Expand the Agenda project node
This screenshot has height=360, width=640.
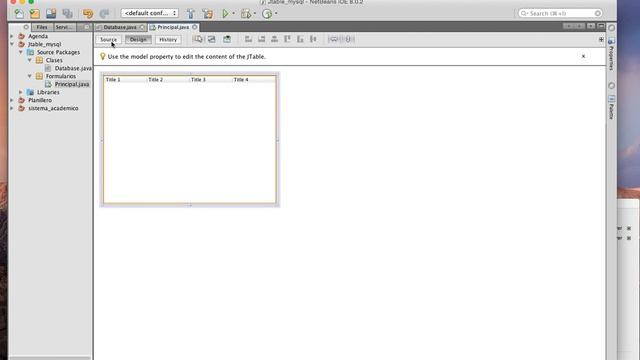pyautogui.click(x=12, y=36)
